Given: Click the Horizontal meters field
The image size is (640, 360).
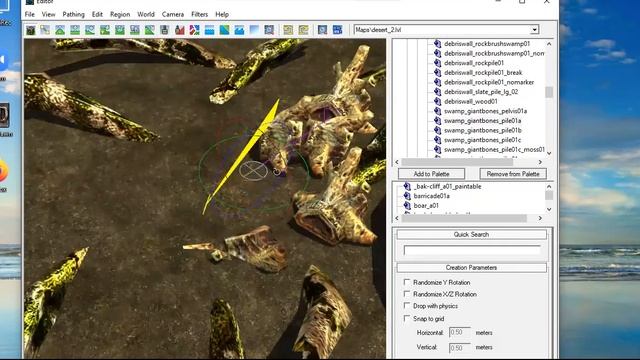Looking at the screenshot, I should [460, 333].
